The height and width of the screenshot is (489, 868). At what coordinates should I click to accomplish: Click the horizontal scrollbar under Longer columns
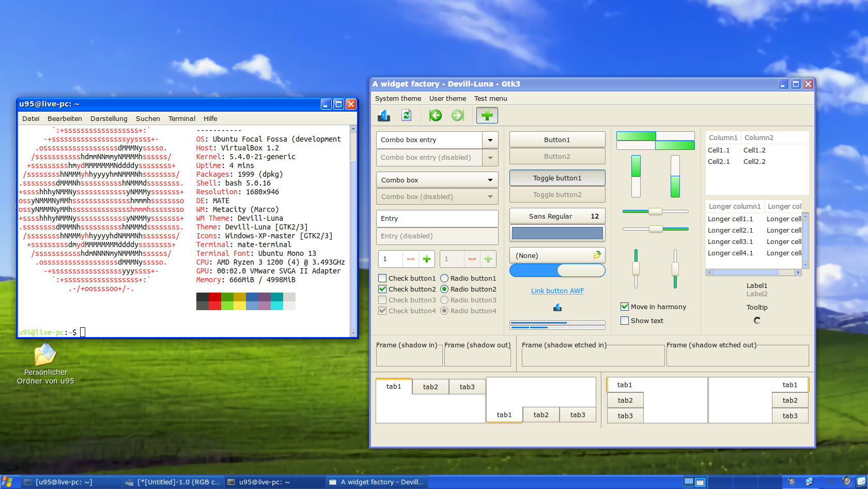(x=754, y=272)
